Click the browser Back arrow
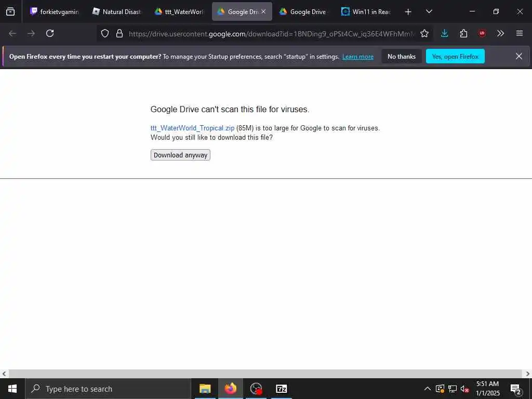 click(12, 33)
